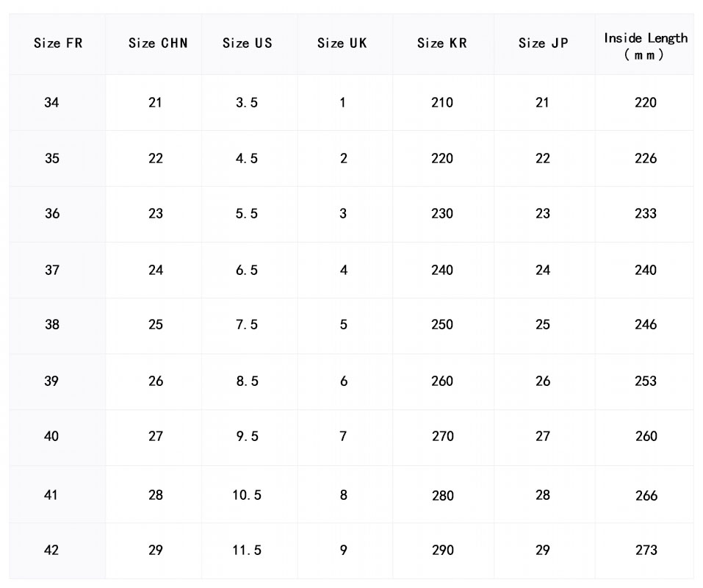703x588 pixels.
Task: Click the KR size 230 cell
Action: 442,214
